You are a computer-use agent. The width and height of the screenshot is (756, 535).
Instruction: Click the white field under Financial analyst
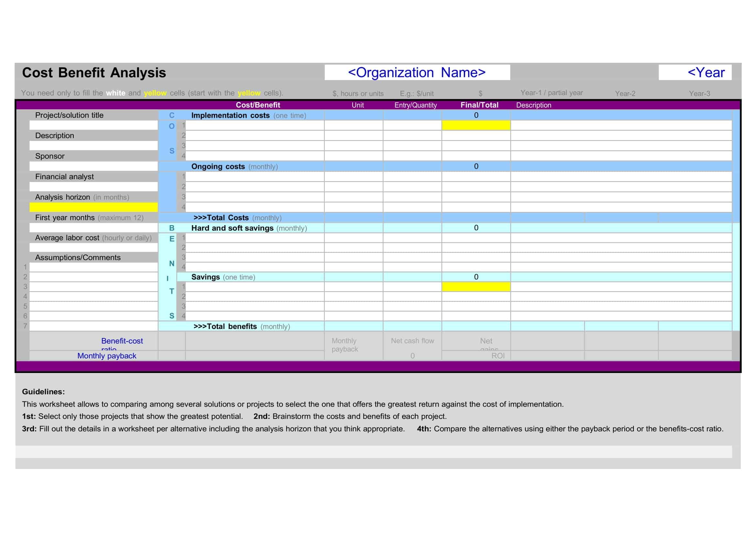(x=93, y=187)
